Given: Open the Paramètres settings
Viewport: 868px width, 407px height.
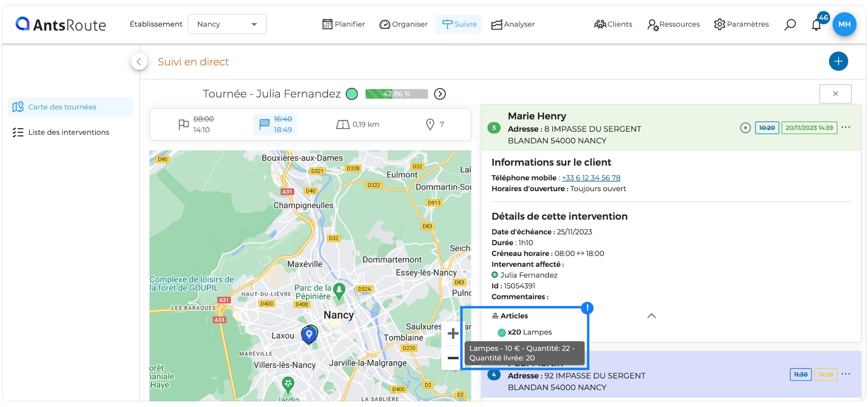Looking at the screenshot, I should pos(741,24).
